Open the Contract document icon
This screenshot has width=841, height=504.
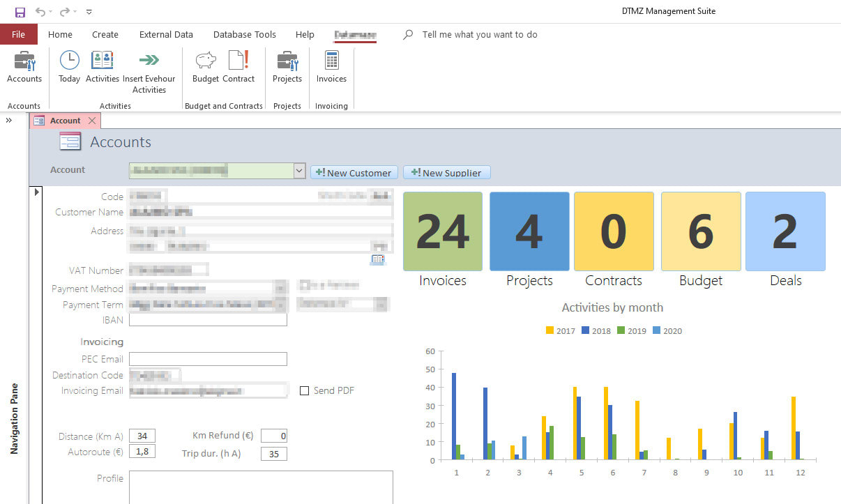coord(238,60)
